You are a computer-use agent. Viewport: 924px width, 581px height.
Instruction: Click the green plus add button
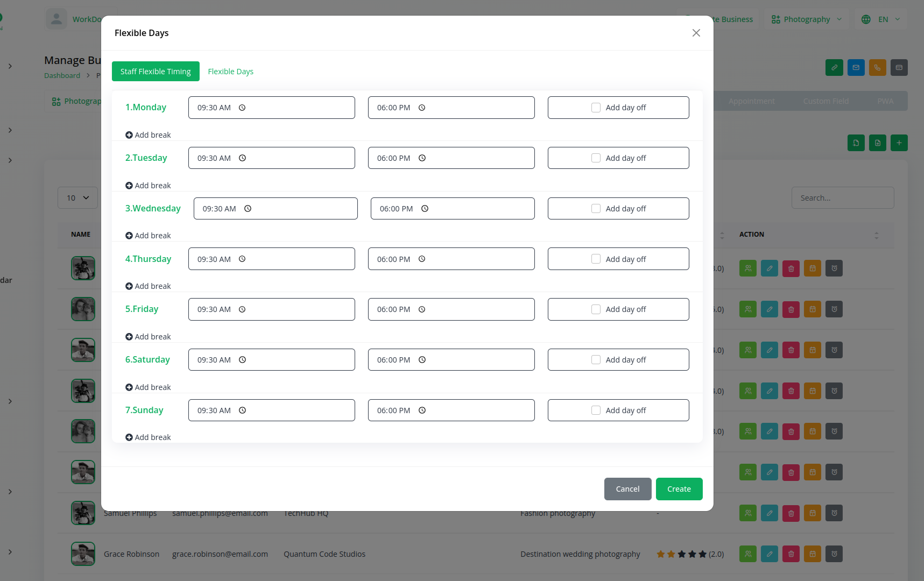[899, 143]
